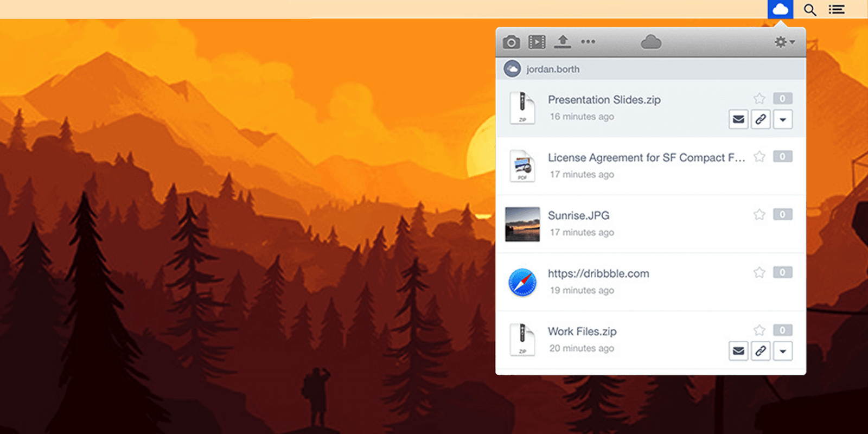Open the https://dribbble.com link item

tap(598, 273)
